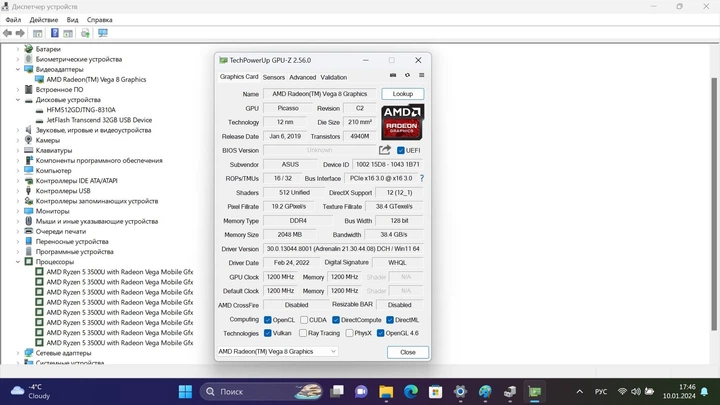
Task: Switch to the Advanced tab in GPU-Z
Action: (303, 77)
